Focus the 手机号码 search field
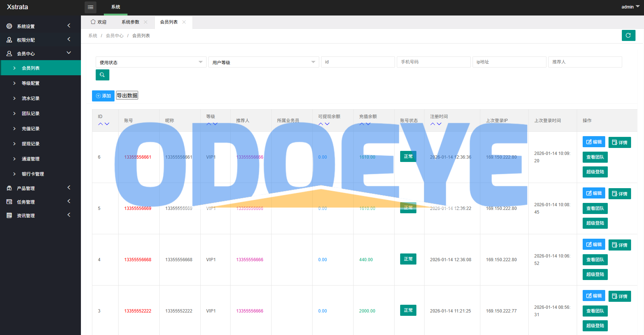This screenshot has height=335, width=644. tap(433, 62)
